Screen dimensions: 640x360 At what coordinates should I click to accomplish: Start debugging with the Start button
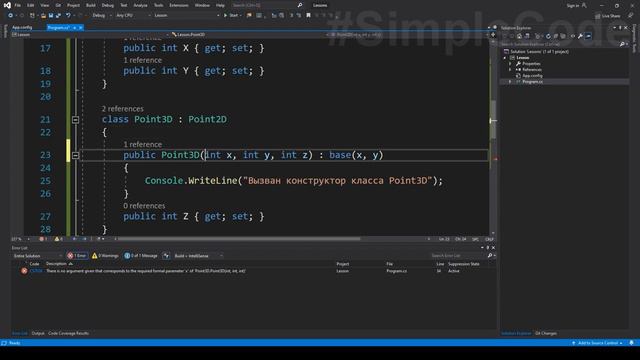231,16
